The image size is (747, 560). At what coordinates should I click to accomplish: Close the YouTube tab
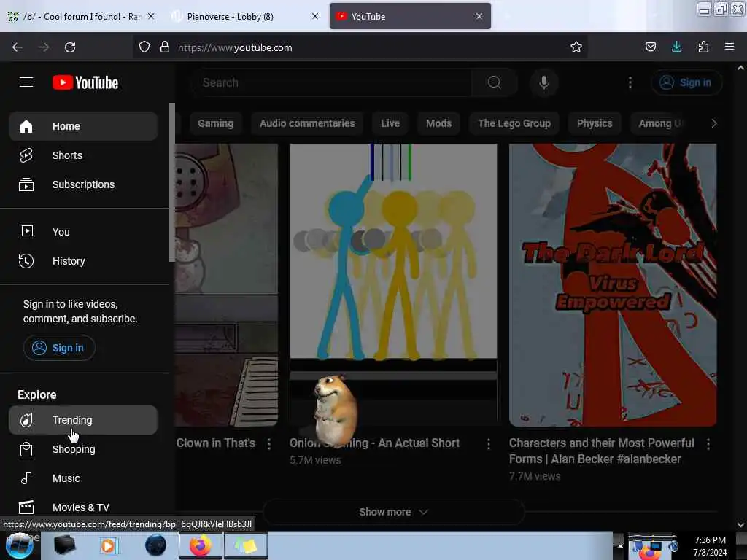[479, 16]
